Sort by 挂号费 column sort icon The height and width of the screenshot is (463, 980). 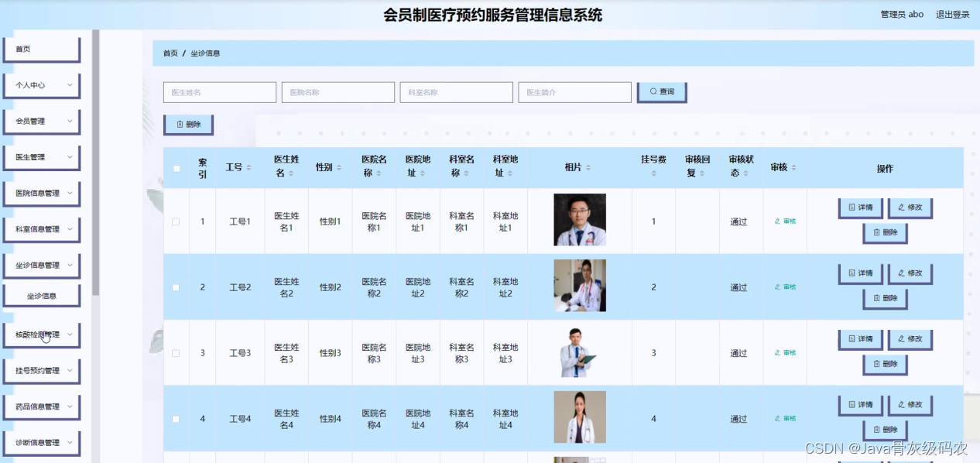tap(653, 173)
